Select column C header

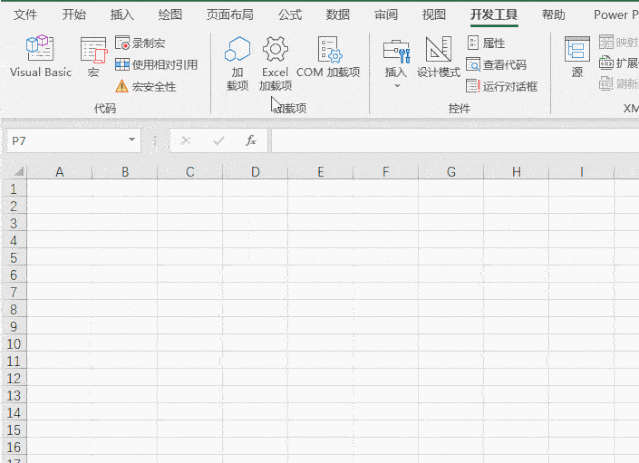[190, 172]
